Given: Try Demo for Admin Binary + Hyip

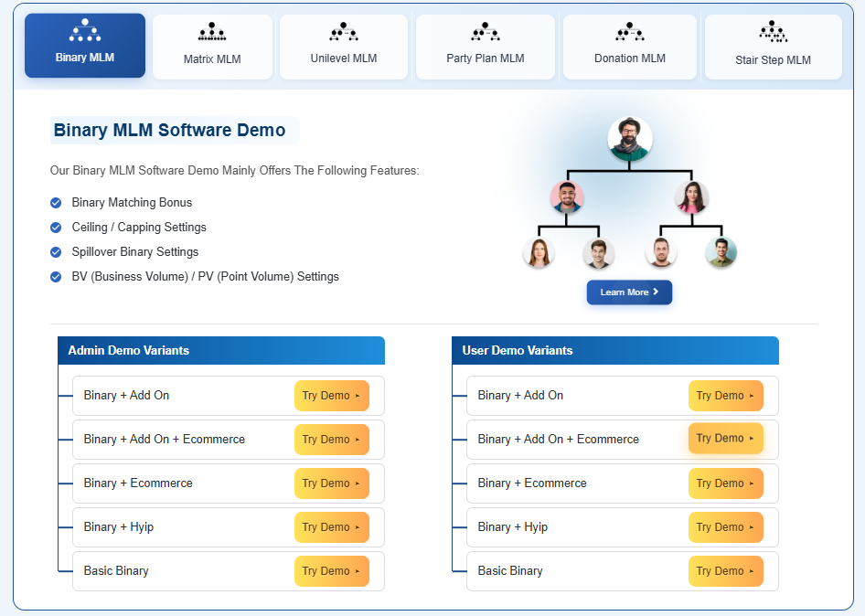Looking at the screenshot, I should tap(331, 527).
